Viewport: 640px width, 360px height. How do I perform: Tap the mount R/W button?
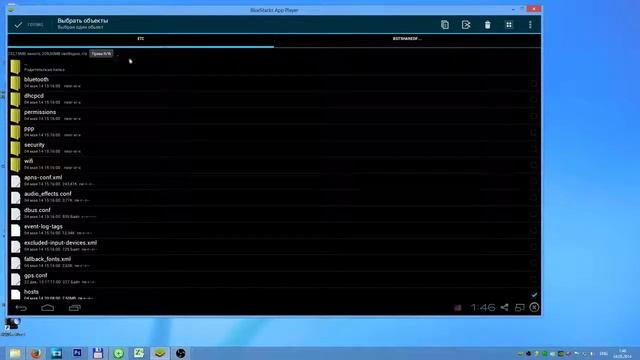(x=101, y=53)
